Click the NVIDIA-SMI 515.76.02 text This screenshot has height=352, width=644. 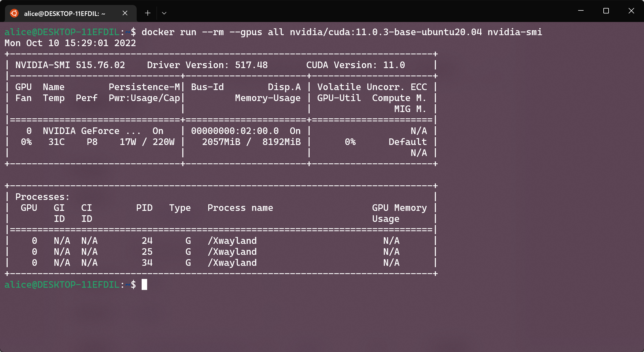[70, 65]
